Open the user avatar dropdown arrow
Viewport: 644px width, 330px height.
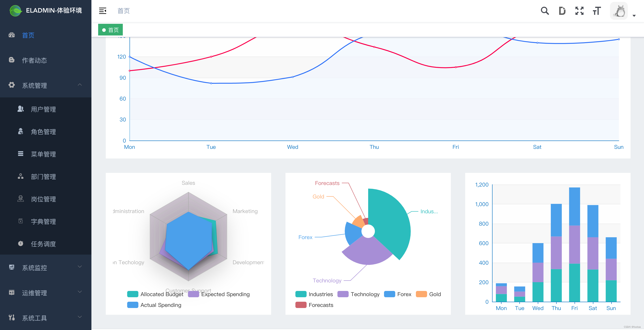coord(634,15)
